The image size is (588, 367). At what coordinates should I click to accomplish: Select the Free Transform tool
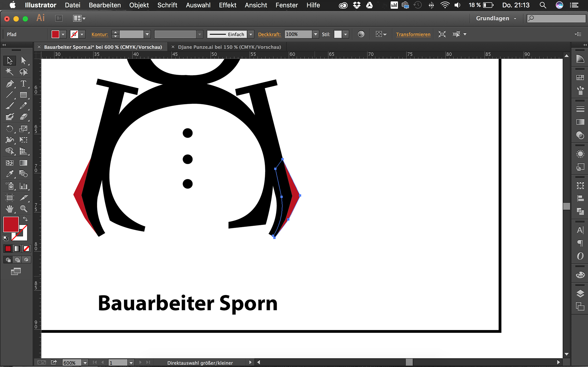(24, 140)
